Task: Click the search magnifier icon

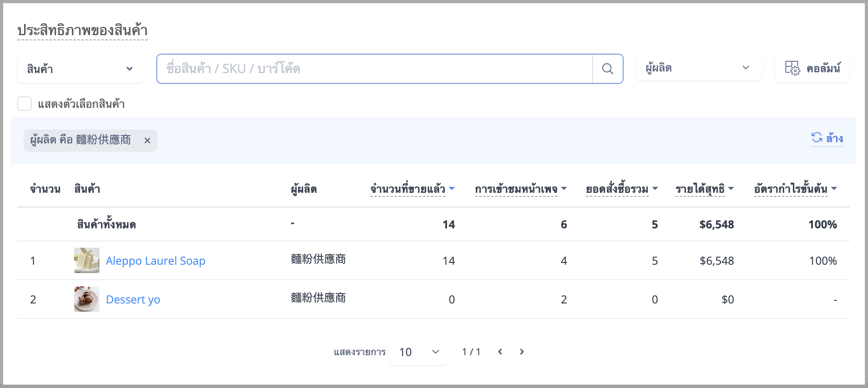Action: pyautogui.click(x=607, y=69)
